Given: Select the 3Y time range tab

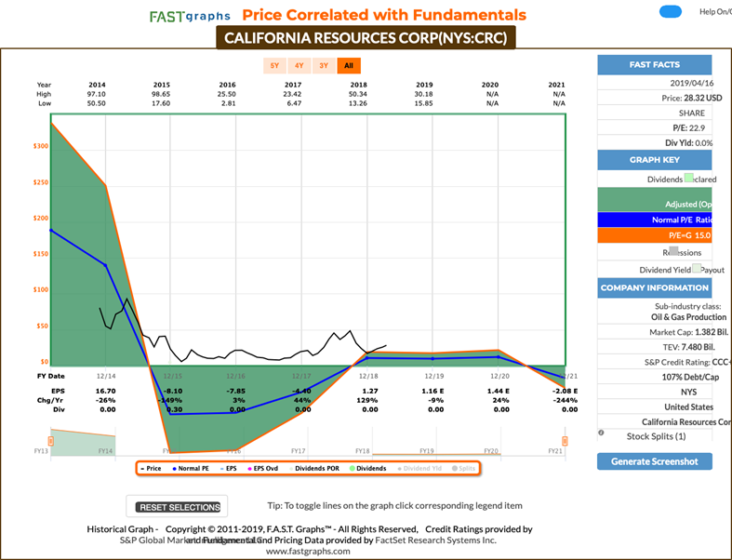Looking at the screenshot, I should coord(324,66).
